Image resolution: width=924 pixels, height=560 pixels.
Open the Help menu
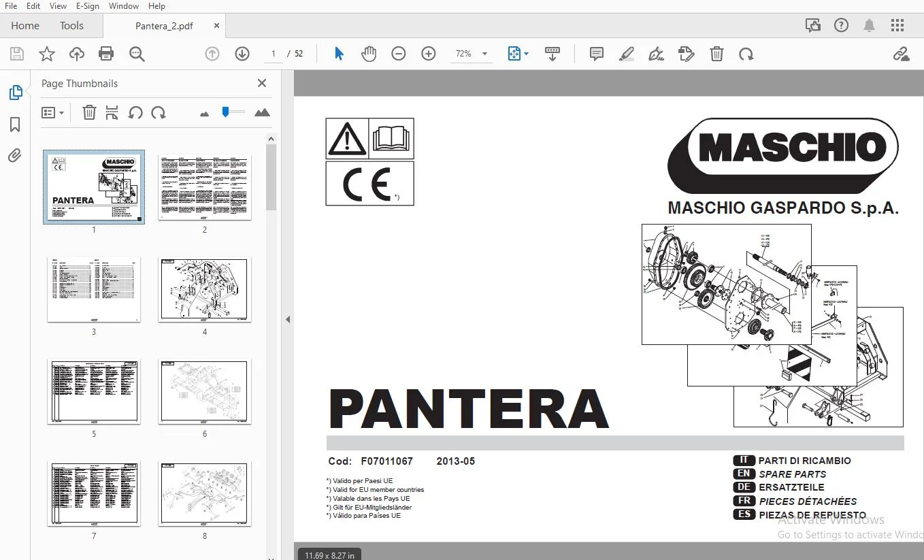click(156, 6)
